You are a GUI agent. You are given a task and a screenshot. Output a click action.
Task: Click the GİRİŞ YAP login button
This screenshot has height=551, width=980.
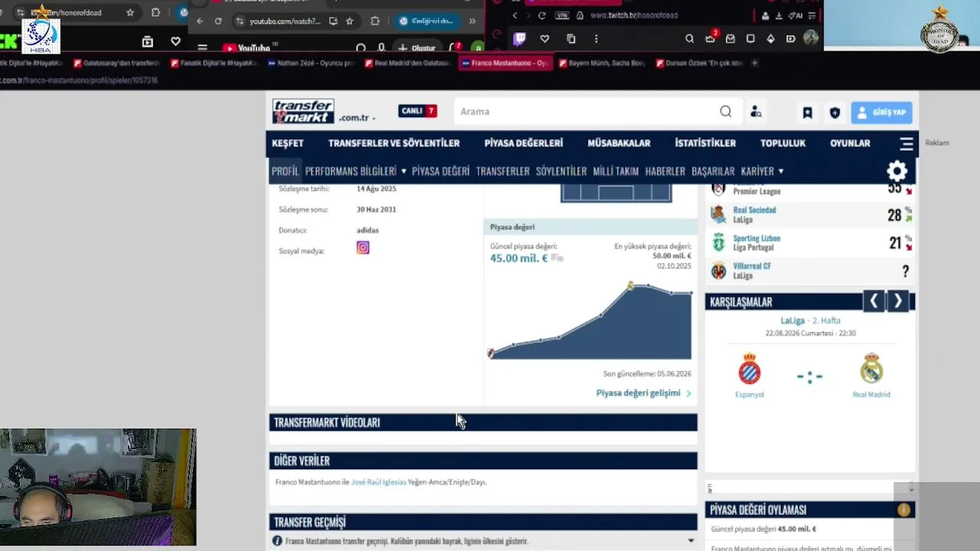point(881,112)
